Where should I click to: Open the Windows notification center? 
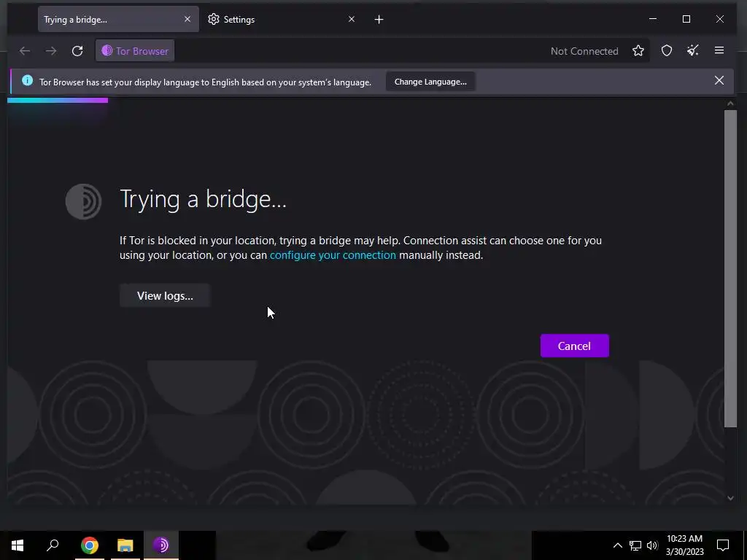723,545
